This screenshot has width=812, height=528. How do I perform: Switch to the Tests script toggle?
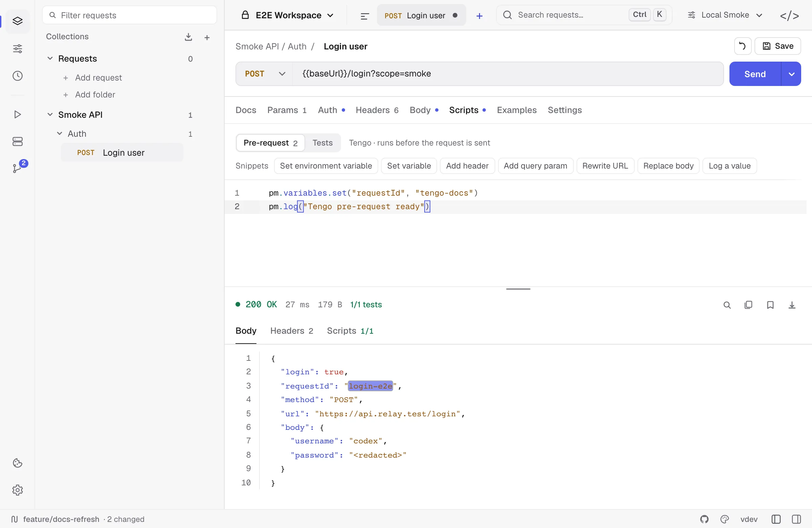click(322, 143)
